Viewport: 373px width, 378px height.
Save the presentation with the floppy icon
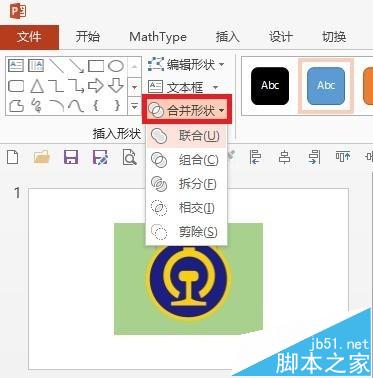71,157
